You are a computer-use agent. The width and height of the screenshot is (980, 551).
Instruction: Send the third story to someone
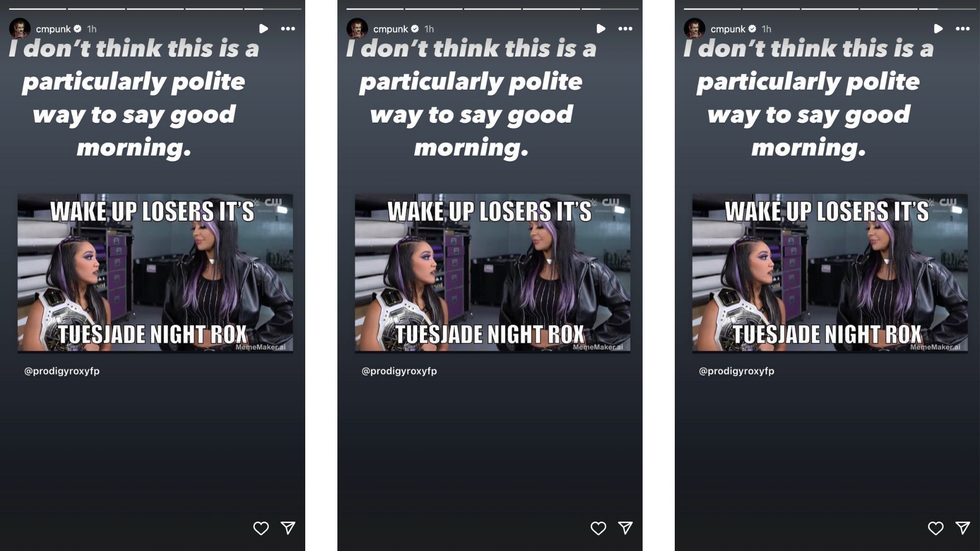click(x=962, y=528)
